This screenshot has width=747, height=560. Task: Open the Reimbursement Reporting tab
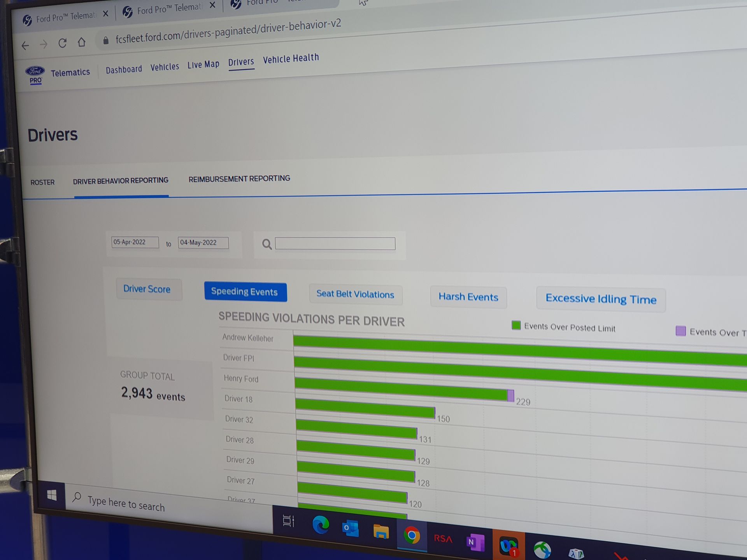pos(239,178)
